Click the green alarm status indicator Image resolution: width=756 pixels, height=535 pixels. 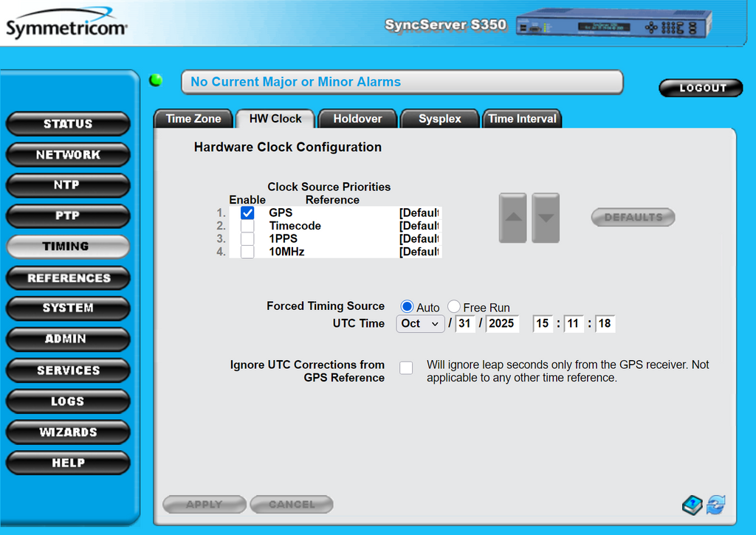click(x=156, y=80)
